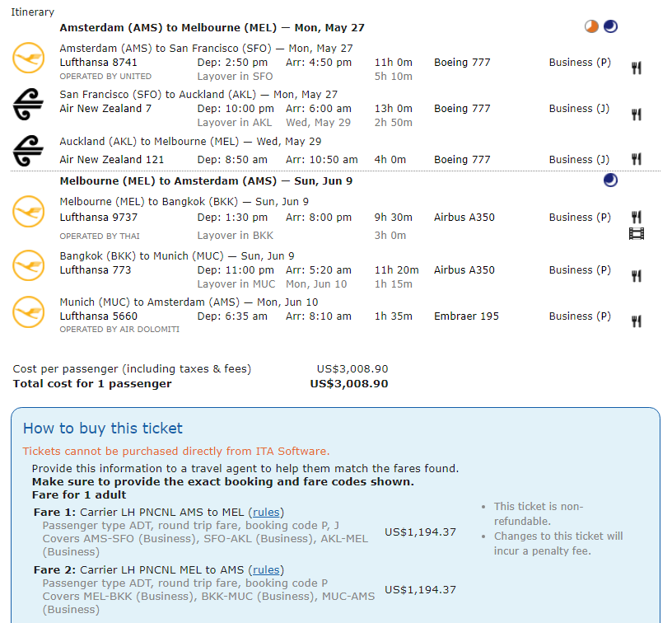Open the rules link for Fare 1
Screen dimensions: 672x623
(x=266, y=513)
